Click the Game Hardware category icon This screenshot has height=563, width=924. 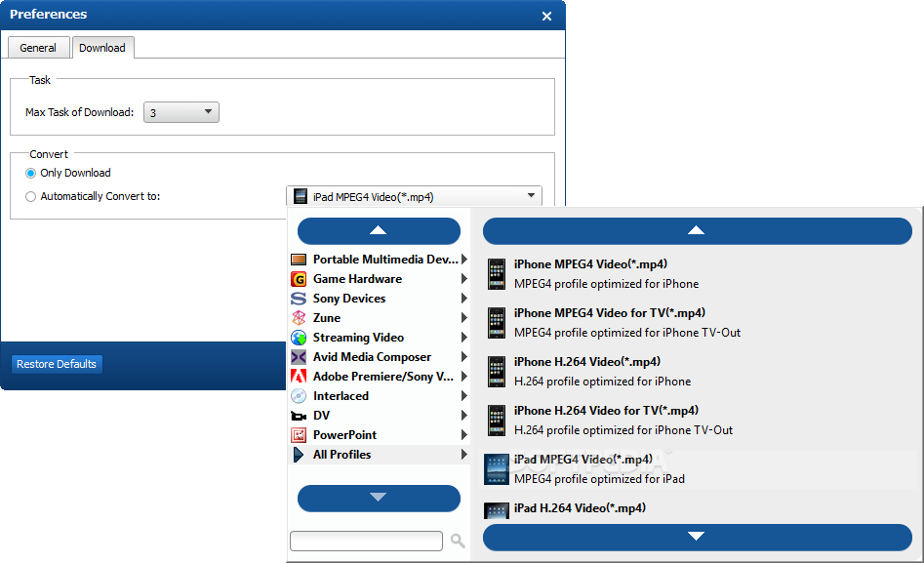coord(299,279)
